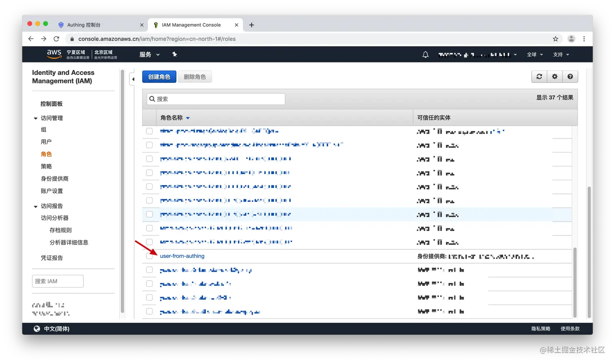Click the browser forward arrow
This screenshot has height=364, width=615.
44,39
